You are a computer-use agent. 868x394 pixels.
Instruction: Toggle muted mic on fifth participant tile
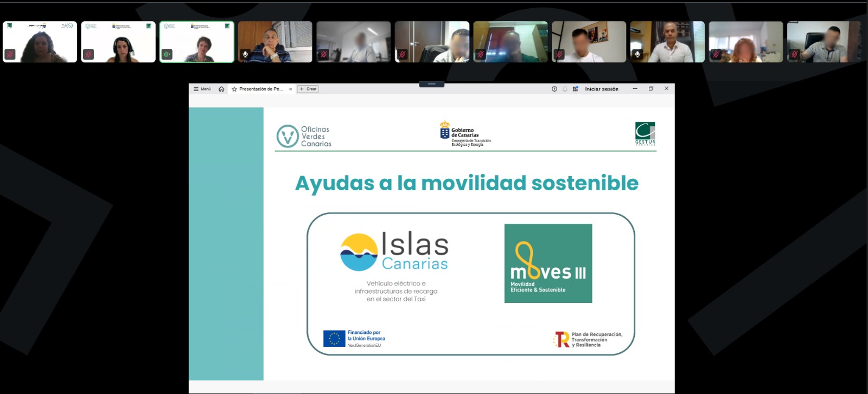point(323,54)
